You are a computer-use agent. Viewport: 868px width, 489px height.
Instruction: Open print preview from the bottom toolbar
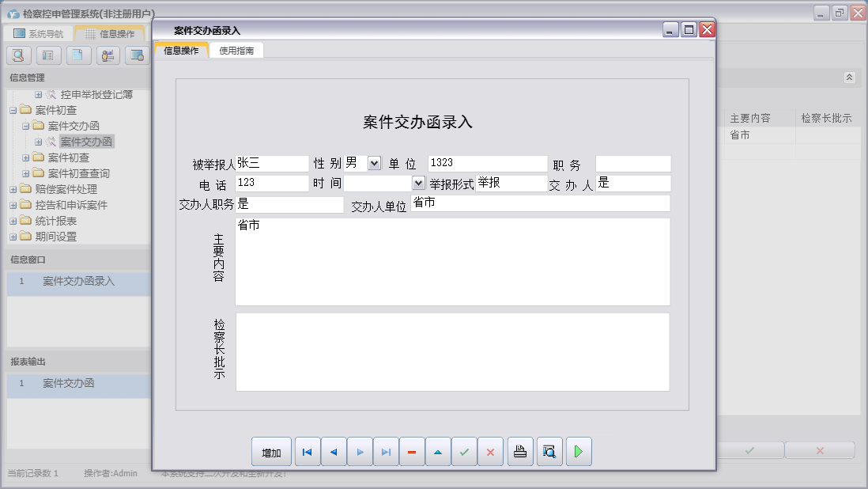click(x=549, y=451)
